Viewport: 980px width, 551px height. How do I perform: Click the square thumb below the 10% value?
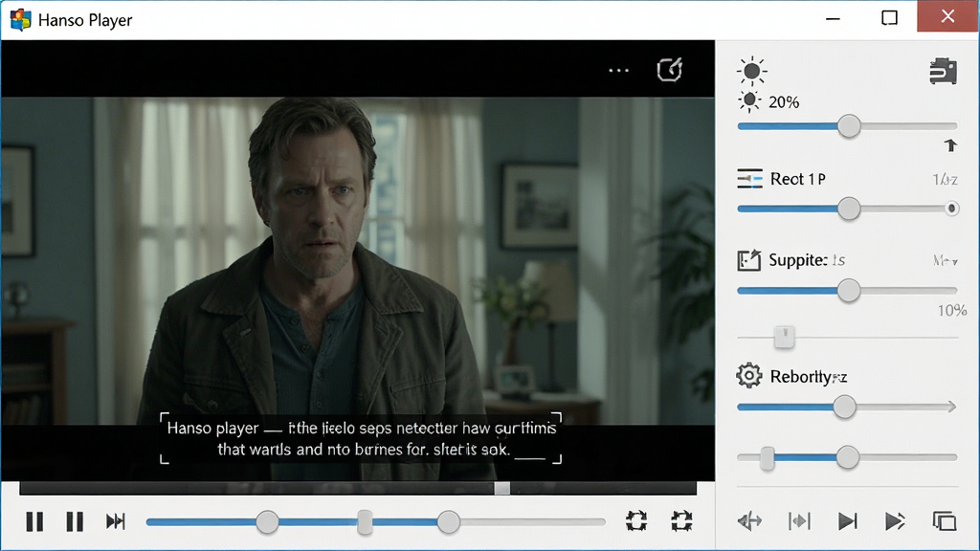pos(785,337)
